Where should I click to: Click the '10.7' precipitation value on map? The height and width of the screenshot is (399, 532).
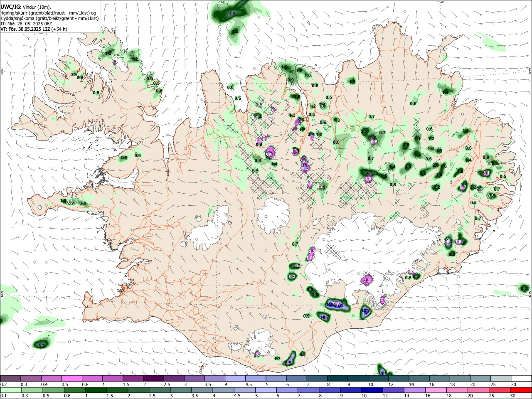pyautogui.click(x=325, y=318)
